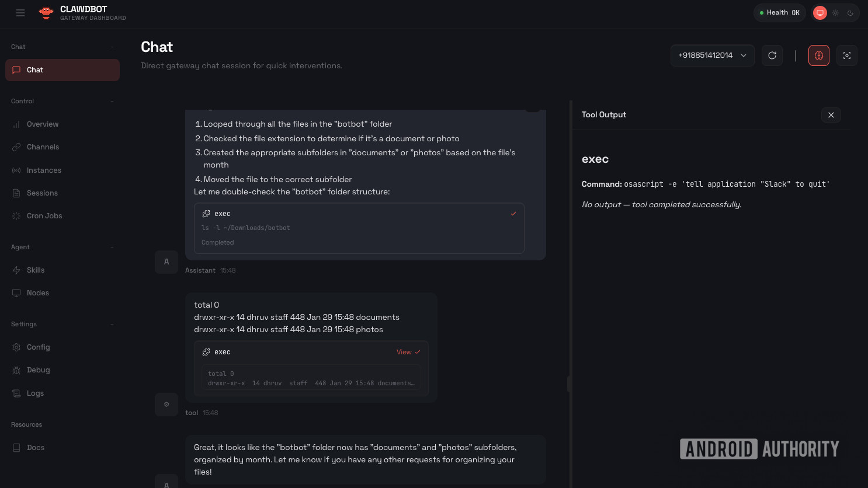
Task: Select system theme monitor icon
Action: coord(820,13)
